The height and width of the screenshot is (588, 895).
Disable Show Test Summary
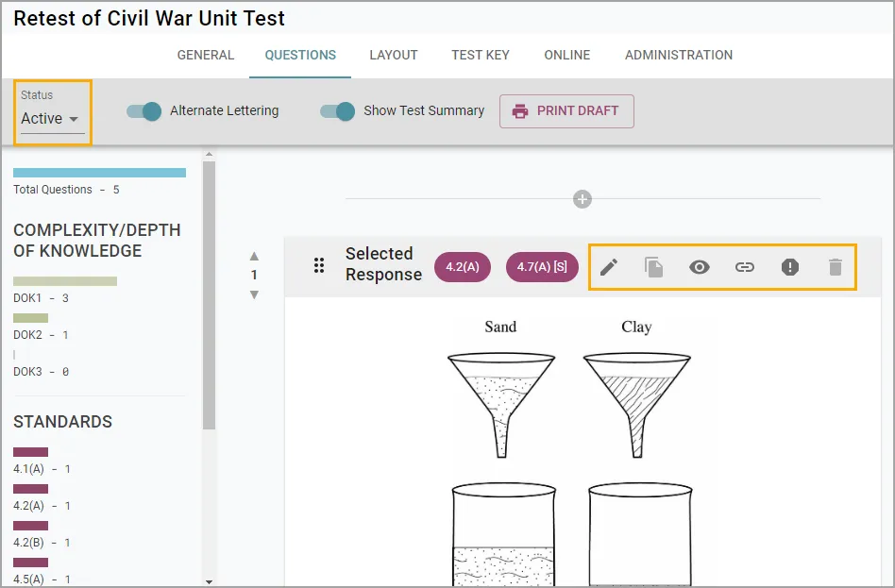[337, 110]
